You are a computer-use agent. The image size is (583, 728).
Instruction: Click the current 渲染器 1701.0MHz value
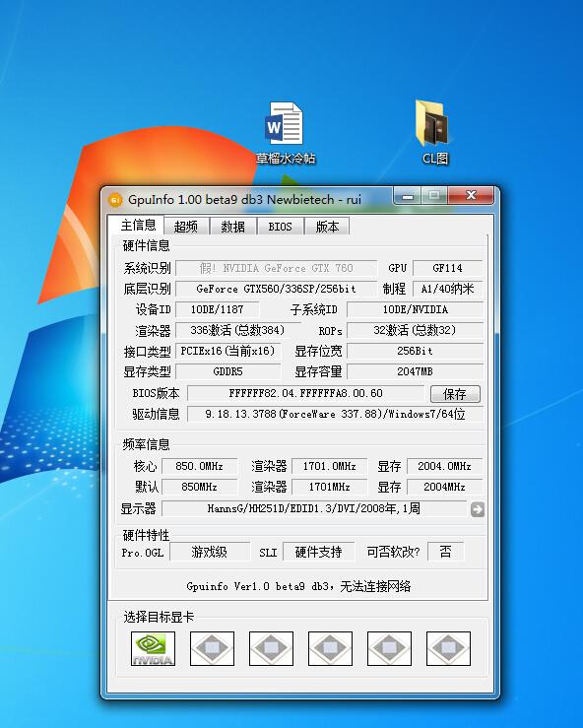pyautogui.click(x=330, y=466)
